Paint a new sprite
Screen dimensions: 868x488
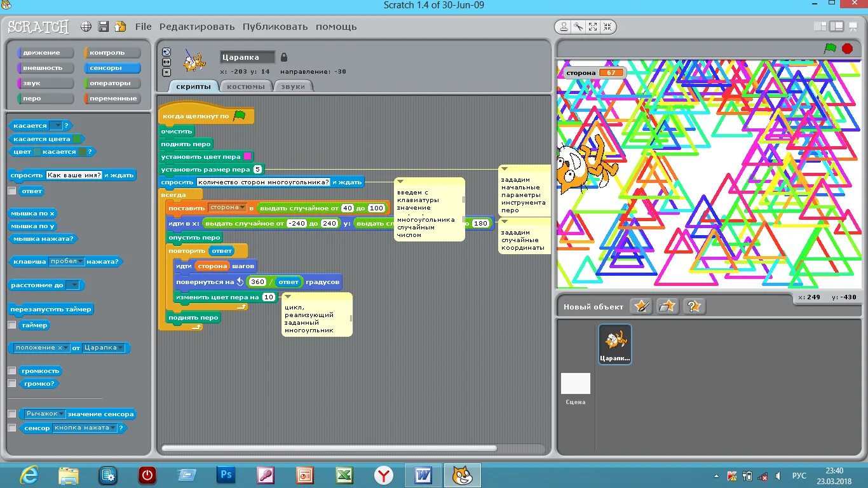(x=641, y=306)
